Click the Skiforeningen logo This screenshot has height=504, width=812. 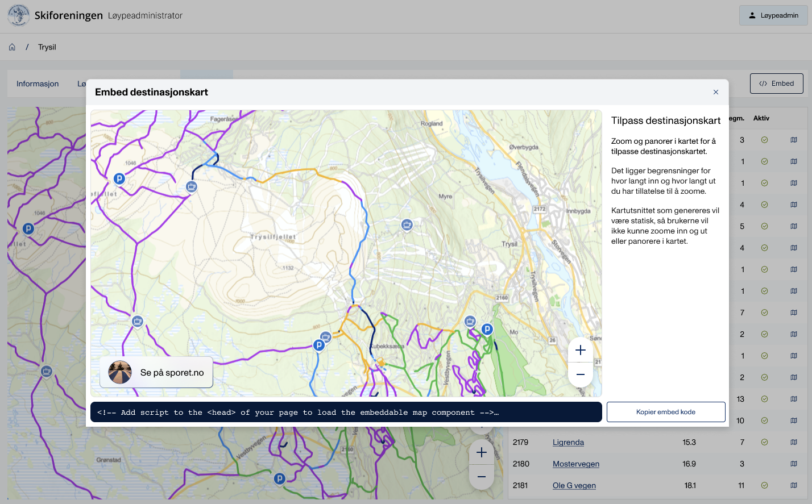click(19, 15)
